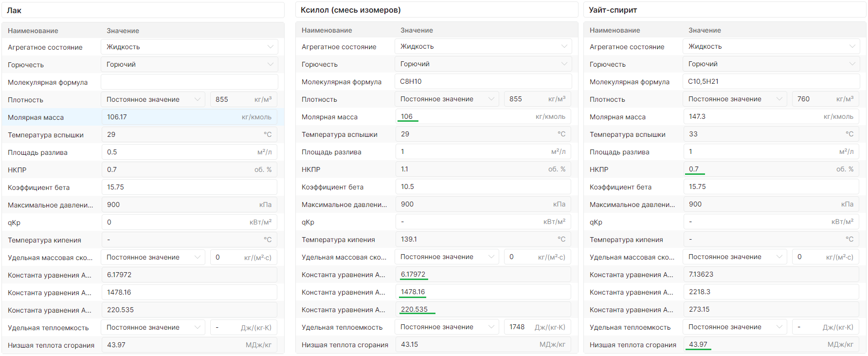Expand Удельная массовая скорость dropdown in Уайт-спирит panel
This screenshot has height=356, width=868.
click(735, 257)
